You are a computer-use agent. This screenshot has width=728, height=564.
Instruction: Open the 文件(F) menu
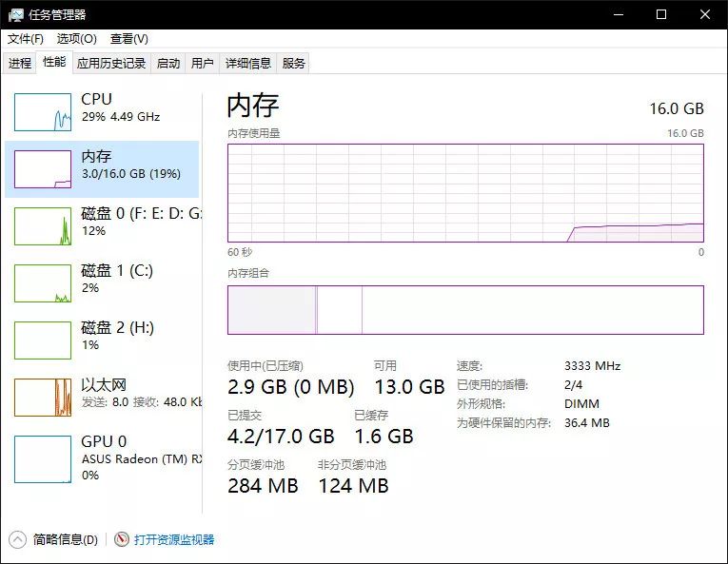point(26,39)
